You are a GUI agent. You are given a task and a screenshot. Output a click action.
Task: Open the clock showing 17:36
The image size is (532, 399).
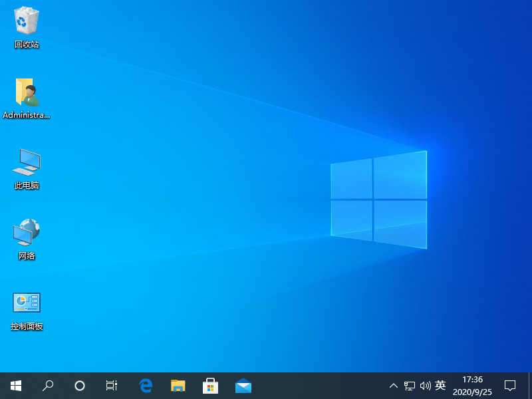coord(472,386)
